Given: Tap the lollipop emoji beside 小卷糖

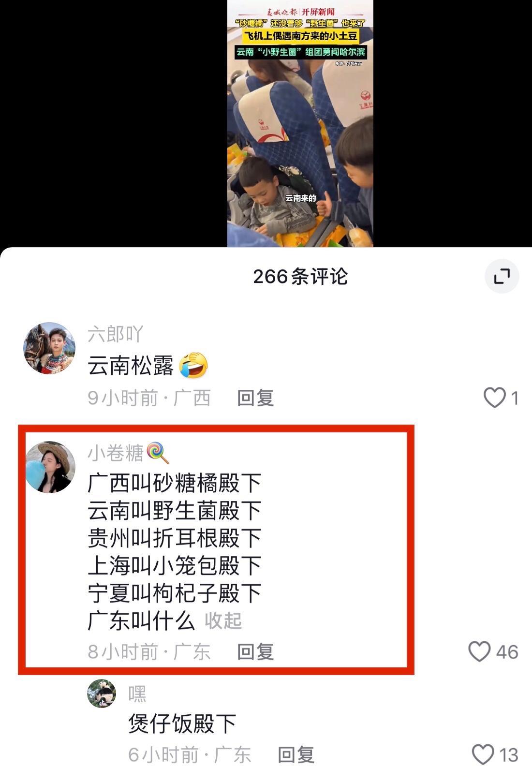Looking at the screenshot, I should point(158,453).
